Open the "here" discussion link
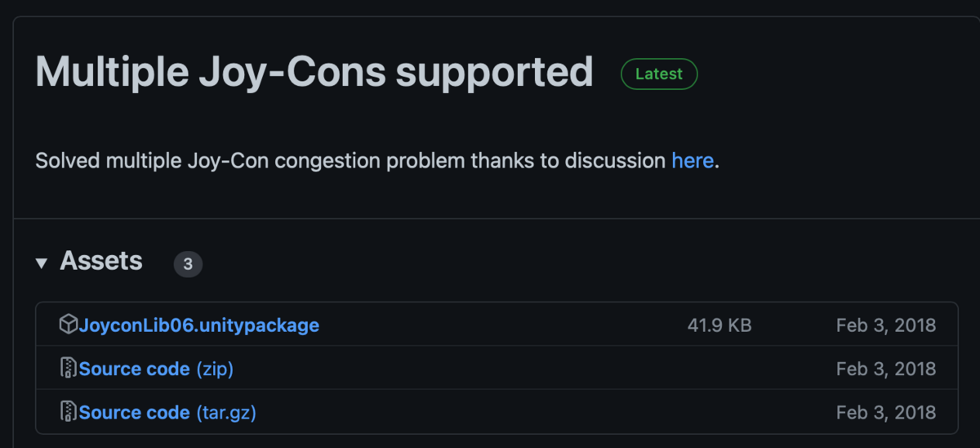The image size is (980, 448). pos(693,160)
